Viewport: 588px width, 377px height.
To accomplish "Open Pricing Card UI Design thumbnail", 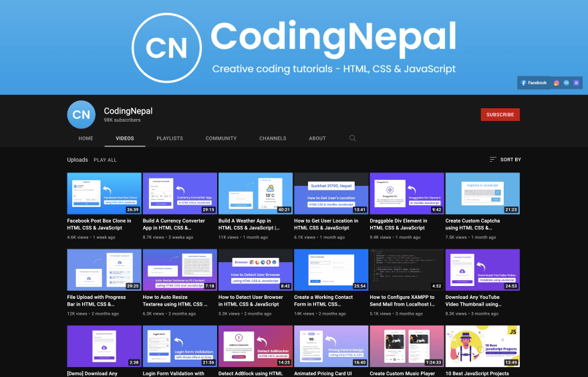I will [x=331, y=346].
